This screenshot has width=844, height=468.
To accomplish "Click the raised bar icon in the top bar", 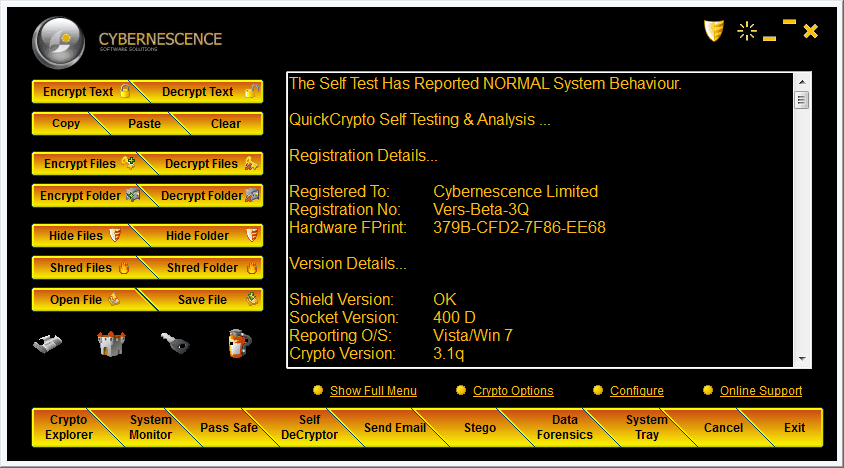I will tap(789, 22).
